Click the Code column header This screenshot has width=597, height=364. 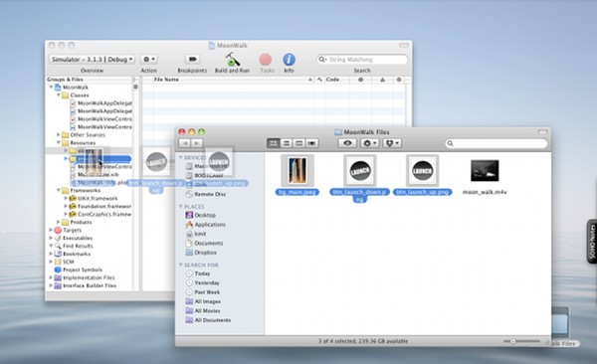click(x=332, y=80)
